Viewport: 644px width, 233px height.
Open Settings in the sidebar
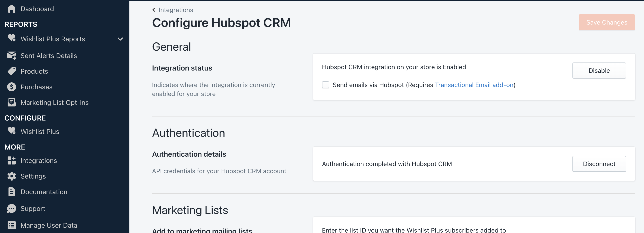(33, 176)
